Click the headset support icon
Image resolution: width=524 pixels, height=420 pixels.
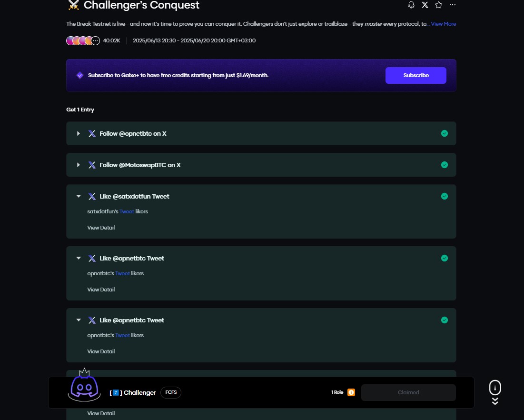pos(411,5)
